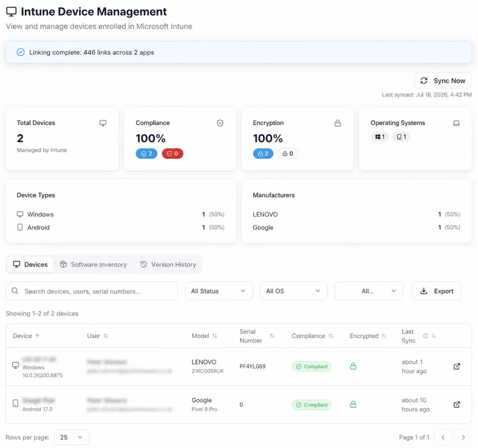
Task: Click the linking complete check icon
Action: coord(21,52)
